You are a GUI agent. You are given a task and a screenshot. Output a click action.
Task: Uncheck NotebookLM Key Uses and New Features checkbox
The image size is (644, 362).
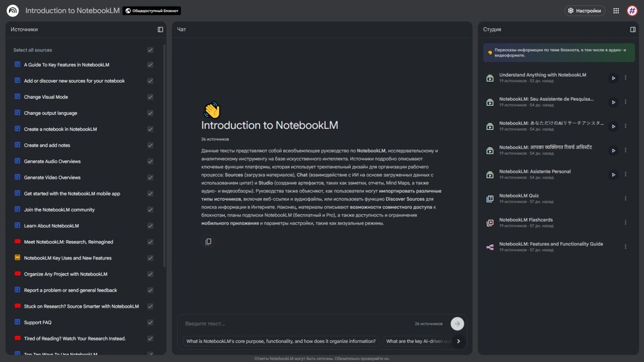coord(150,258)
